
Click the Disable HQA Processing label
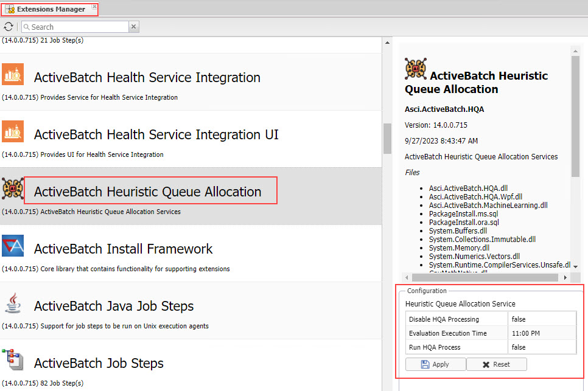[444, 319]
